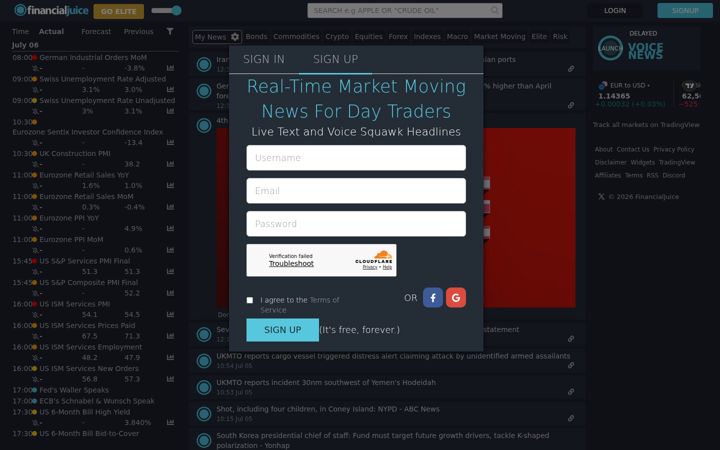Click the EUR to USD currency icon
The height and width of the screenshot is (450, 720).
point(602,85)
